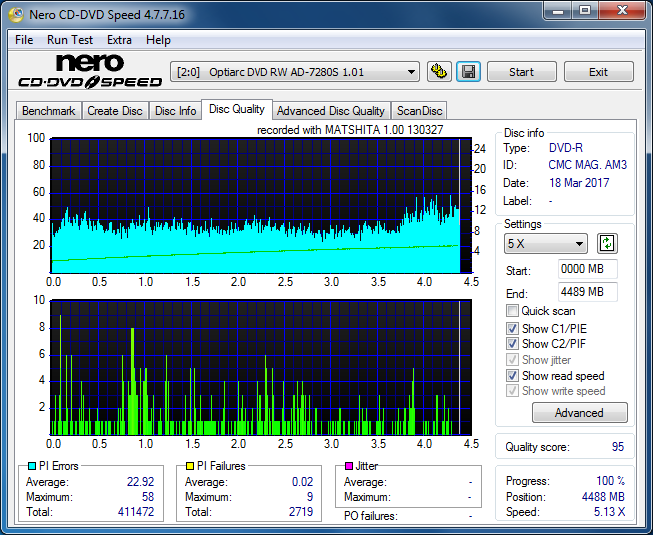The image size is (653, 535).
Task: Click the Quality score value 95
Action: [618, 447]
